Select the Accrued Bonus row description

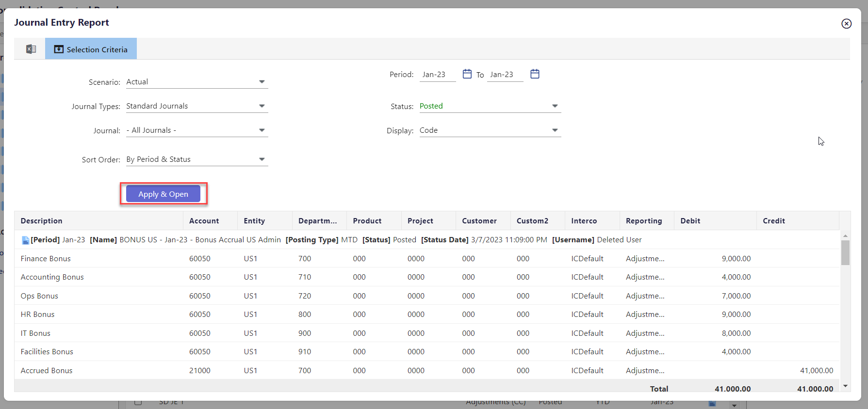pyautogui.click(x=46, y=371)
